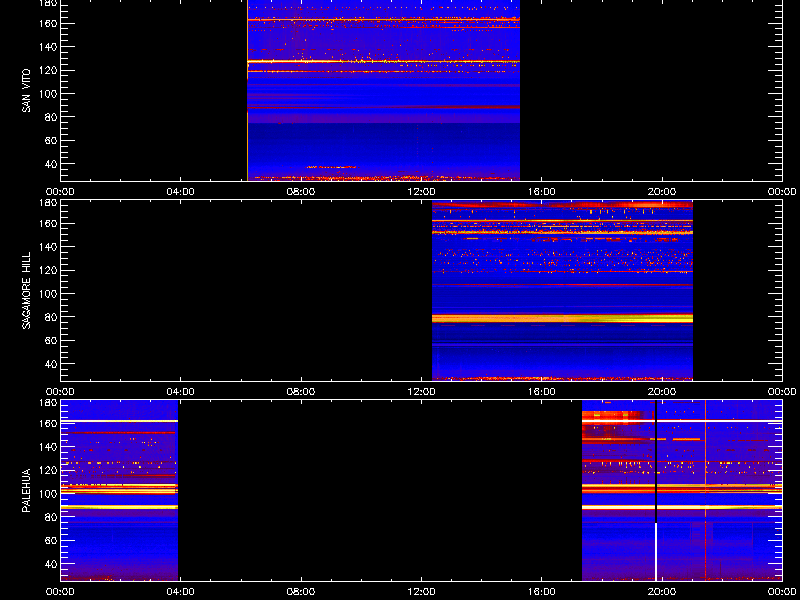Image resolution: width=800 pixels, height=600 pixels.
Task: Click Palehua's early-morning spectrogram block before 04:00
Action: 119,490
